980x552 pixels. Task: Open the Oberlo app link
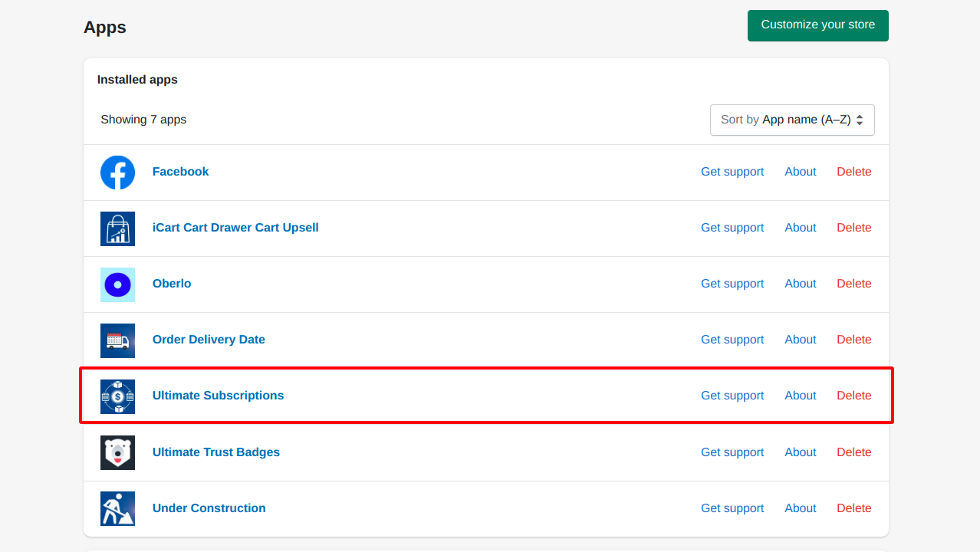(172, 284)
